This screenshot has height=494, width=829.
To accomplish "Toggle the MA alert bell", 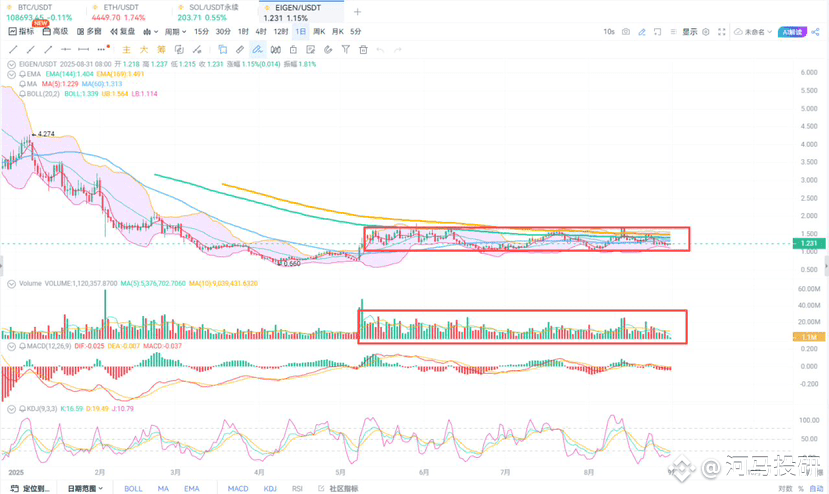I will pos(23,84).
